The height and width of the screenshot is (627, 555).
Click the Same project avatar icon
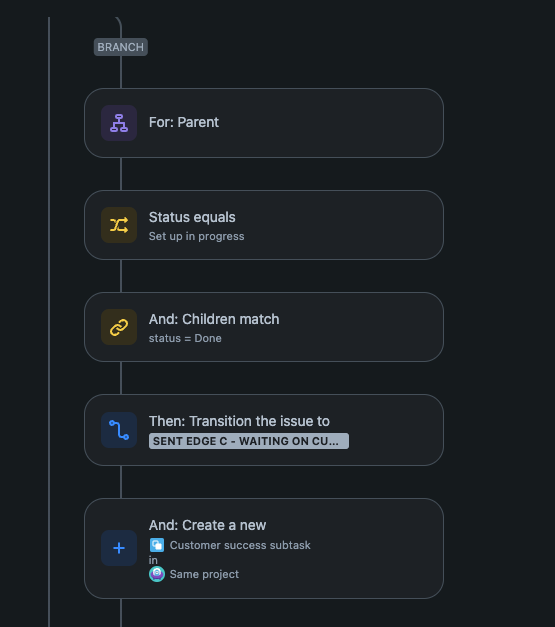157,574
